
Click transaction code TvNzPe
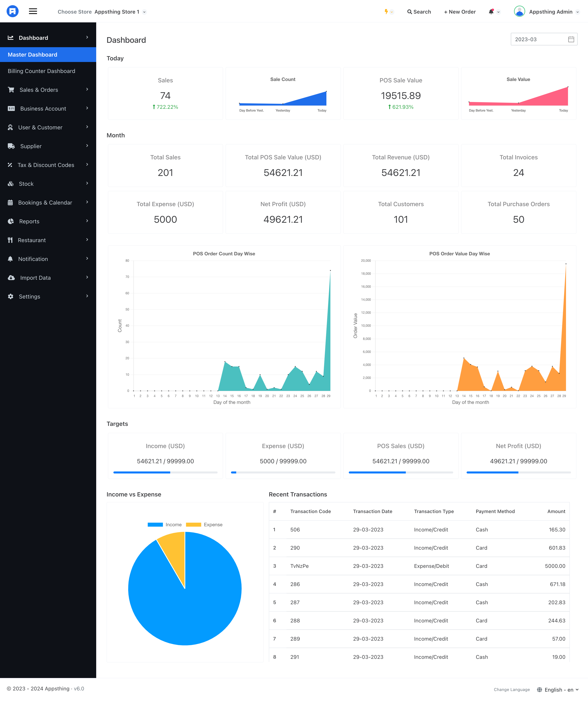(300, 566)
